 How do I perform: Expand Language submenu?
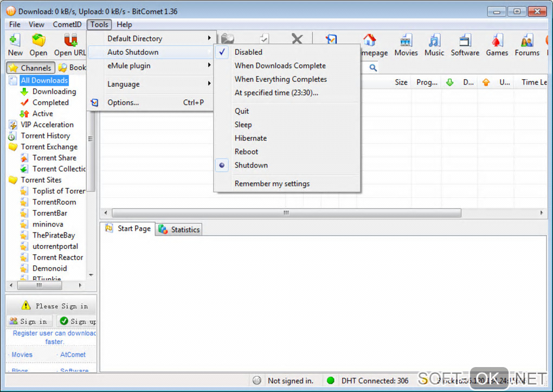(x=151, y=84)
